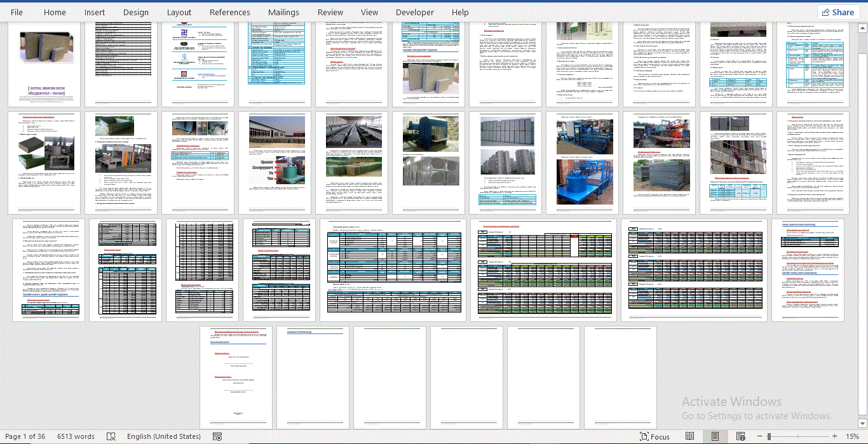The height and width of the screenshot is (444, 868).
Task: Open the Review tab
Action: [330, 12]
